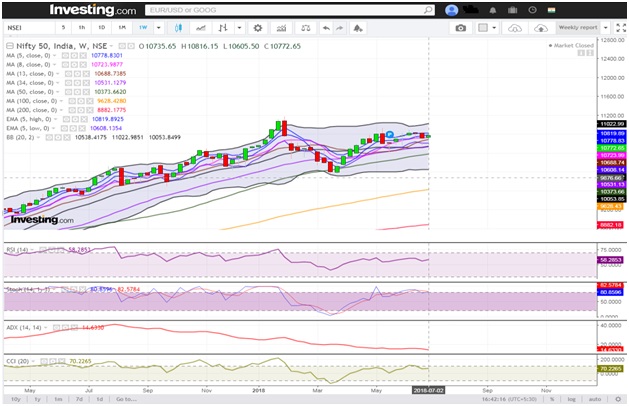
Task: Hide the MA (50, close, 0) indicator
Action: (68, 92)
